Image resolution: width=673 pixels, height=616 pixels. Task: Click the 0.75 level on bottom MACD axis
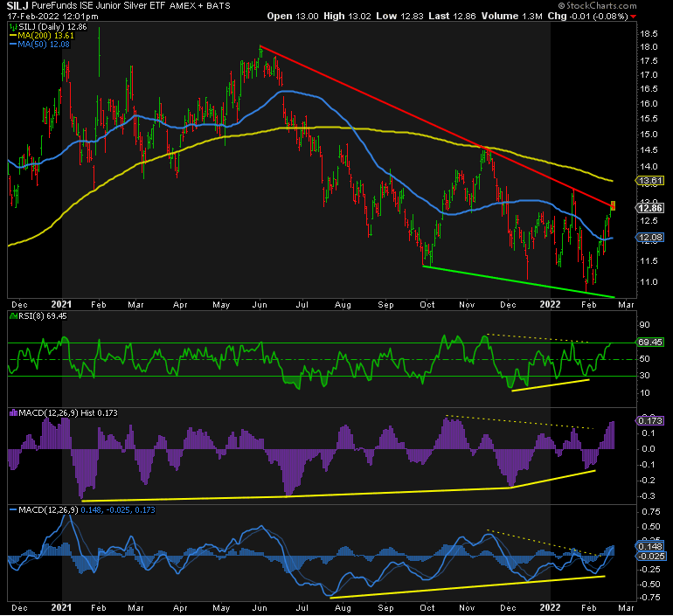tap(651, 512)
